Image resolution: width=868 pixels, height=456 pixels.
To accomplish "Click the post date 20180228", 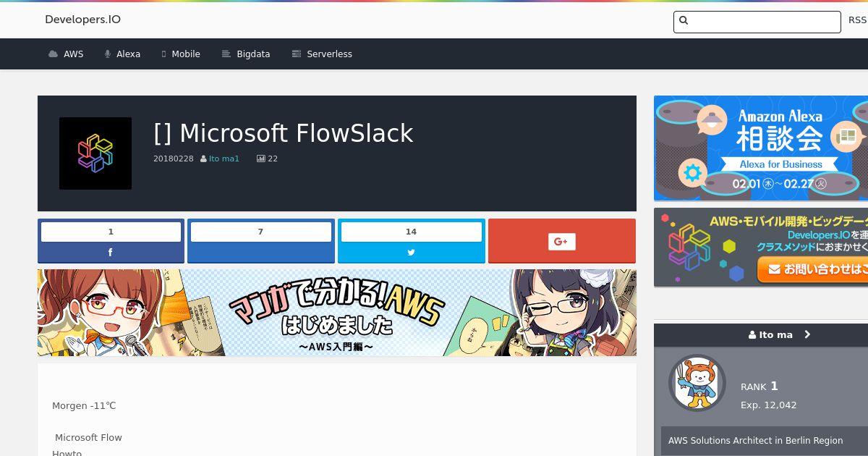I will tap(174, 159).
